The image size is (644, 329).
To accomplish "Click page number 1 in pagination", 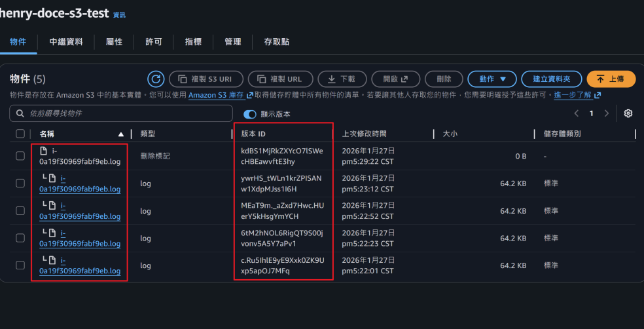I will click(592, 113).
